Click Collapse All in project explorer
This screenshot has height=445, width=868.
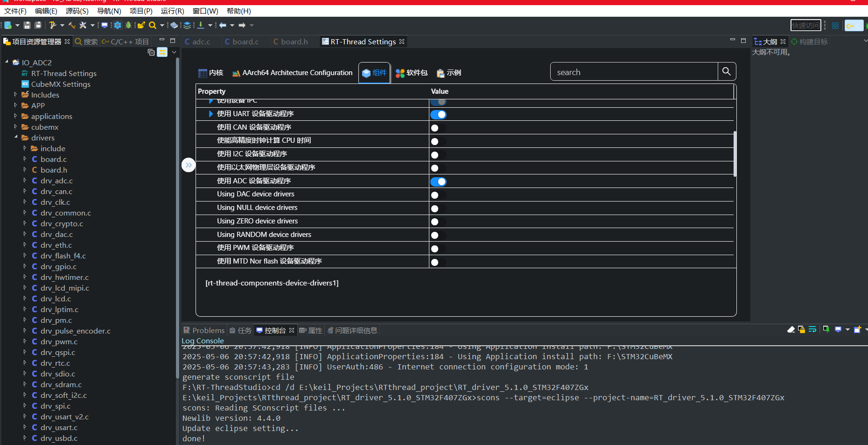[x=151, y=52]
